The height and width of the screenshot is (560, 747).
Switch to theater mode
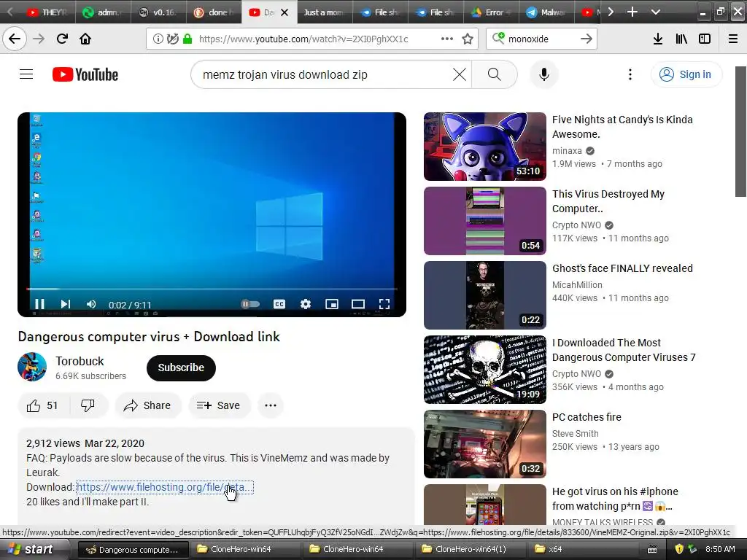click(x=357, y=304)
